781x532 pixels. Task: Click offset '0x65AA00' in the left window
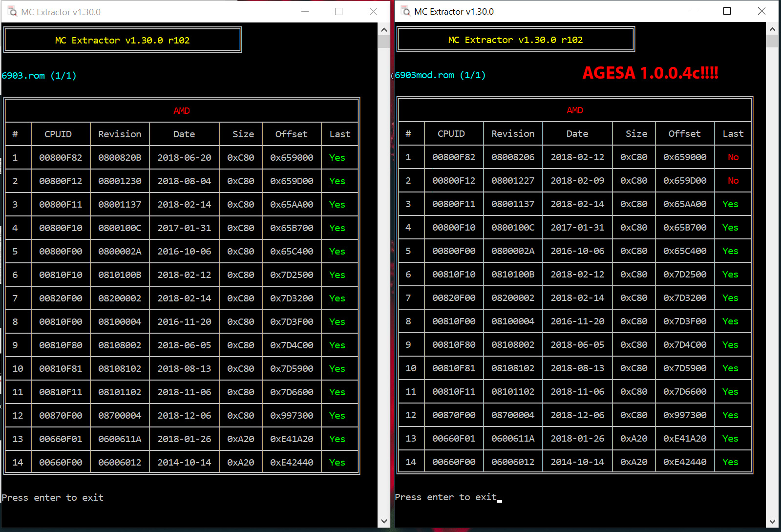click(292, 205)
